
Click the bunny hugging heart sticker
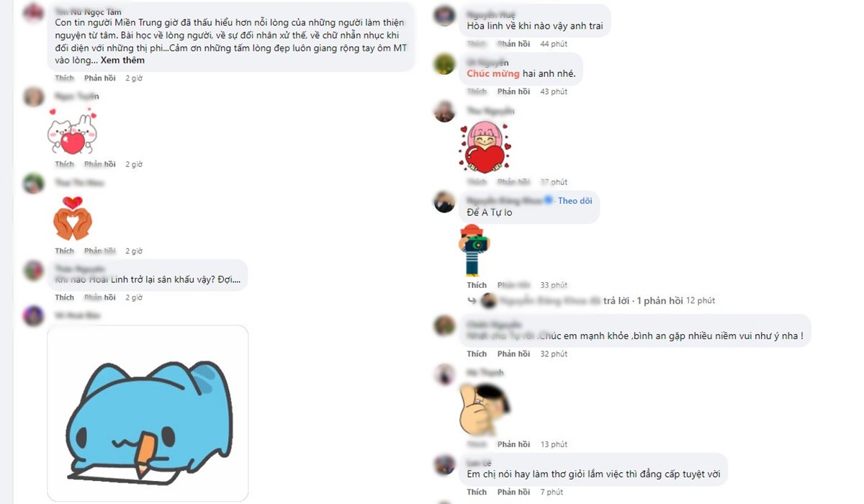tap(72, 130)
